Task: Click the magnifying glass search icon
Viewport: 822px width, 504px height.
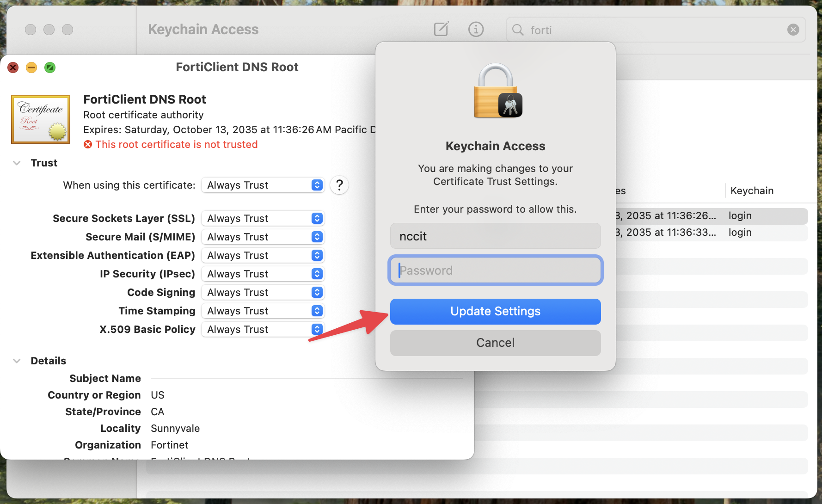Action: [518, 30]
